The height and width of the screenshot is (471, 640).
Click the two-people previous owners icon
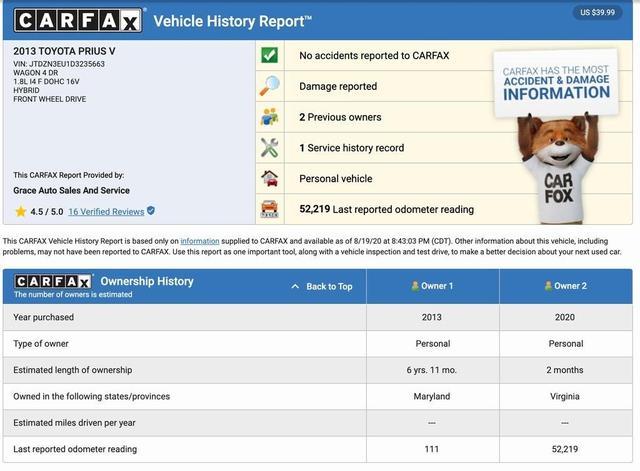tap(269, 117)
